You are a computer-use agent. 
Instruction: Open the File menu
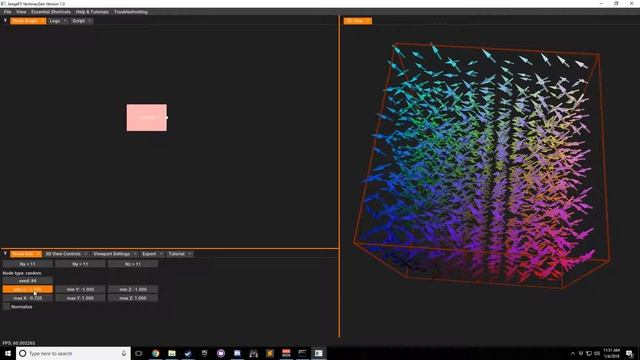coord(7,12)
